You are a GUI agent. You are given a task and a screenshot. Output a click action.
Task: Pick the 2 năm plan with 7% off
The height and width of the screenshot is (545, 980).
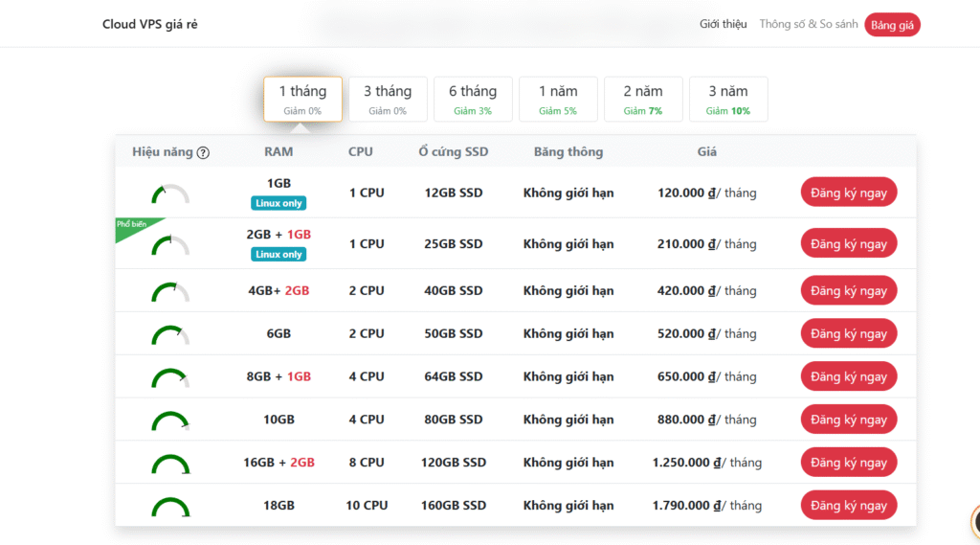point(643,99)
